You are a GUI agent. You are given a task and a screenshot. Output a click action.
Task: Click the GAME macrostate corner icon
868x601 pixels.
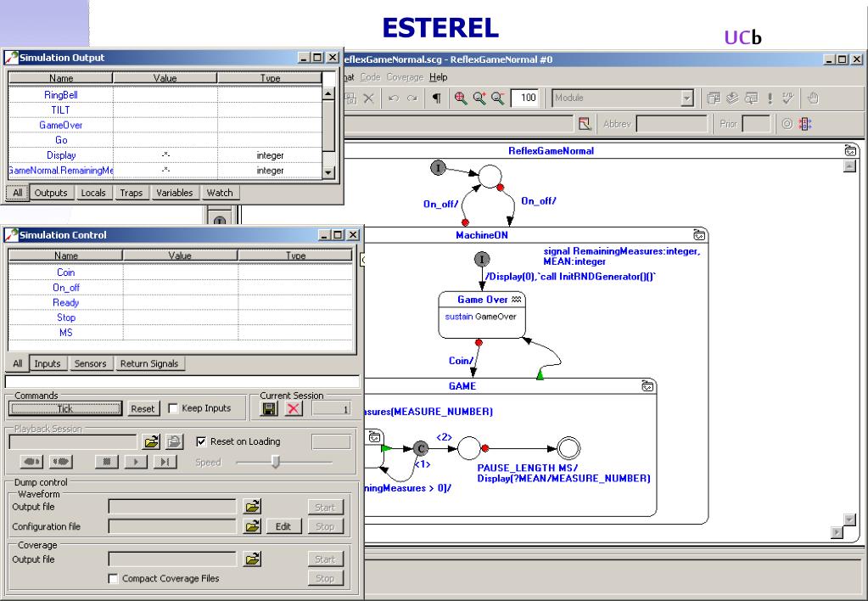(x=647, y=385)
